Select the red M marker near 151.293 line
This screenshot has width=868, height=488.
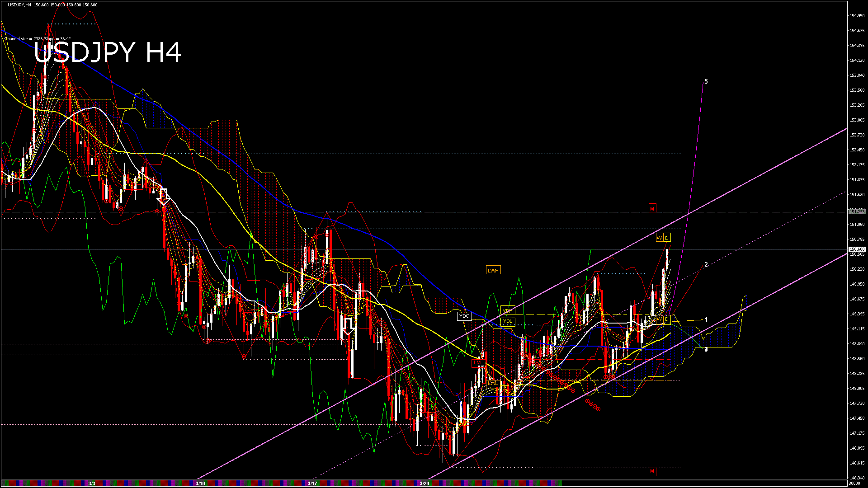click(652, 208)
